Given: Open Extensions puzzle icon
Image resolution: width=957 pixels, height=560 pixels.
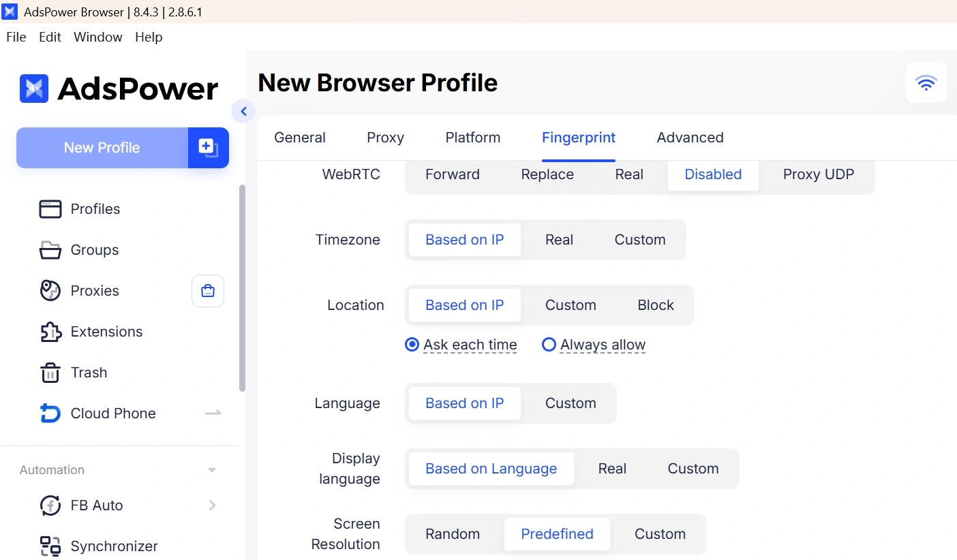Looking at the screenshot, I should pyautogui.click(x=50, y=332).
